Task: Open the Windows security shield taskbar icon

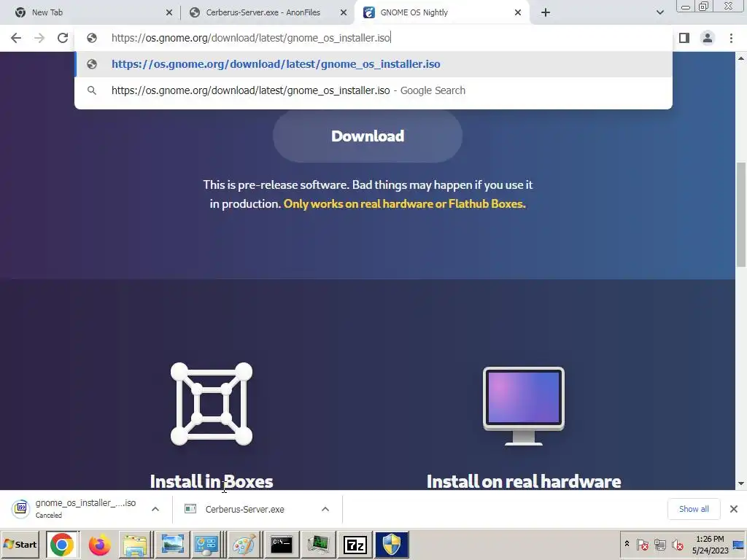Action: [392, 544]
